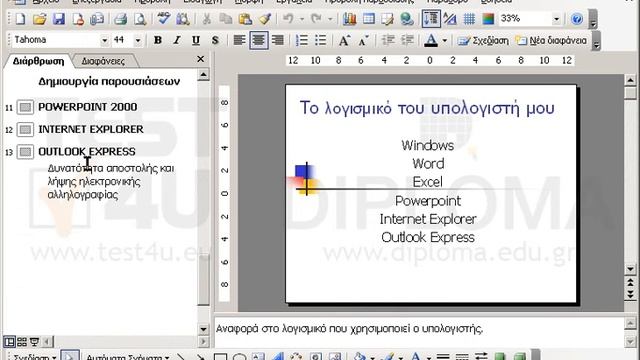Open the font color dropdown arrow
This screenshot has height=360, width=640.
(x=445, y=40)
